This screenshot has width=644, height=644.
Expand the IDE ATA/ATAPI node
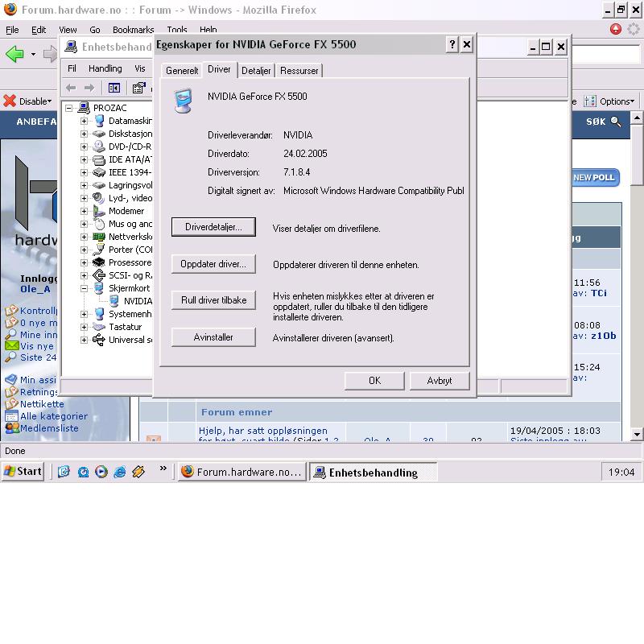coord(85,159)
